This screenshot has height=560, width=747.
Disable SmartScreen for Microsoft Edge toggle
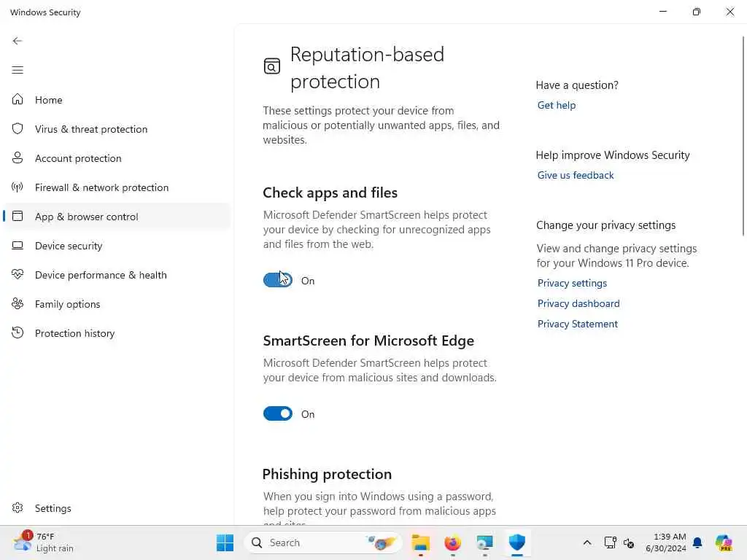pyautogui.click(x=278, y=413)
